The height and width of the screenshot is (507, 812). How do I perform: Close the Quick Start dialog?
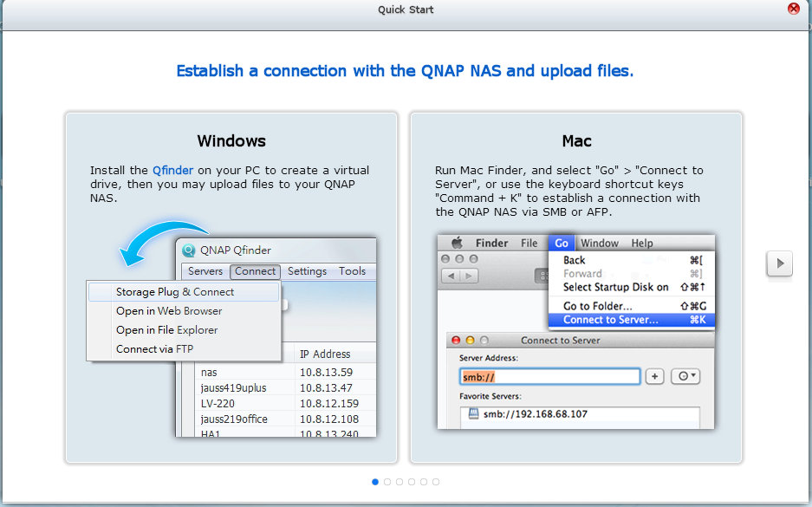point(793,9)
